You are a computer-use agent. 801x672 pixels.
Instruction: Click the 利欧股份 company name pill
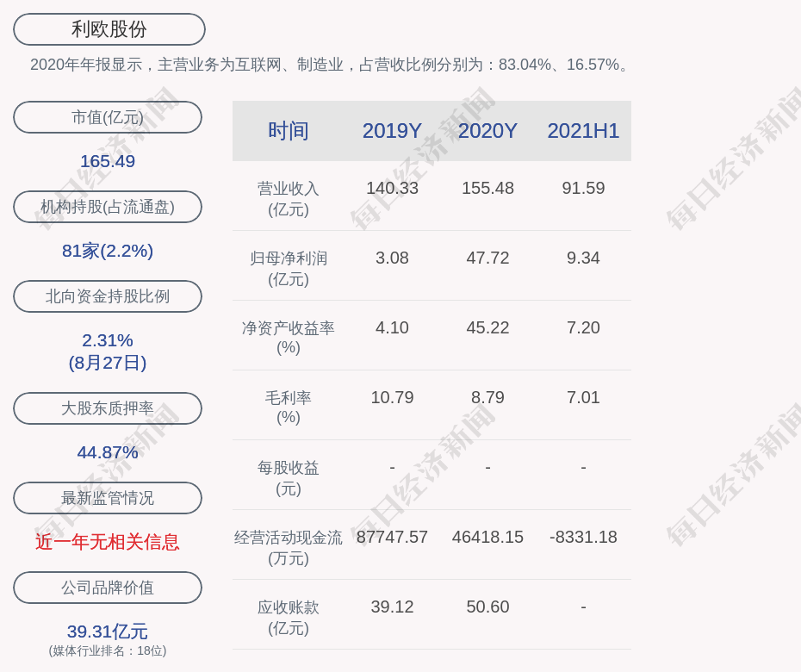point(109,29)
